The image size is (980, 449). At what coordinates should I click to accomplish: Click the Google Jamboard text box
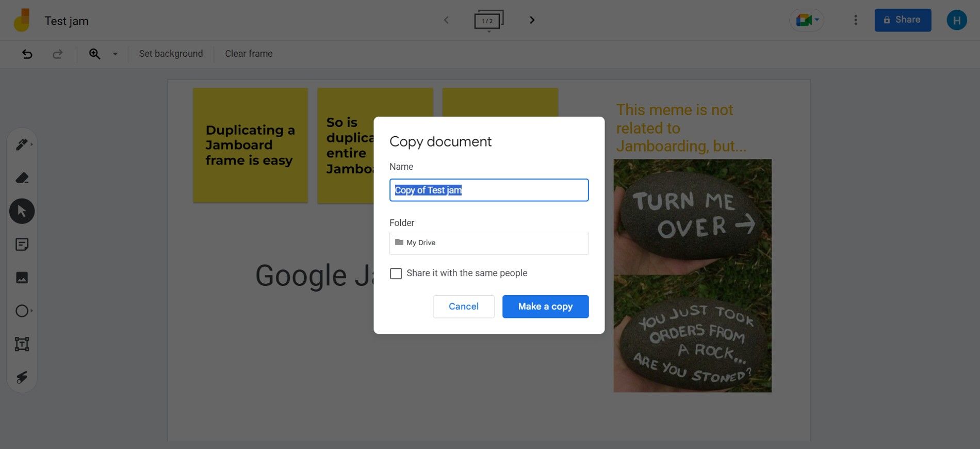tap(314, 276)
